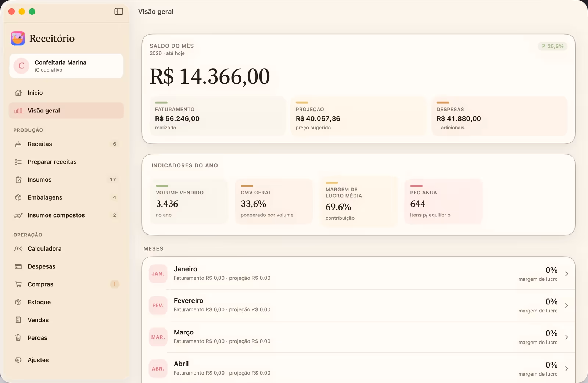
Task: Click the Vendas receipt icon
Action: [18, 320]
